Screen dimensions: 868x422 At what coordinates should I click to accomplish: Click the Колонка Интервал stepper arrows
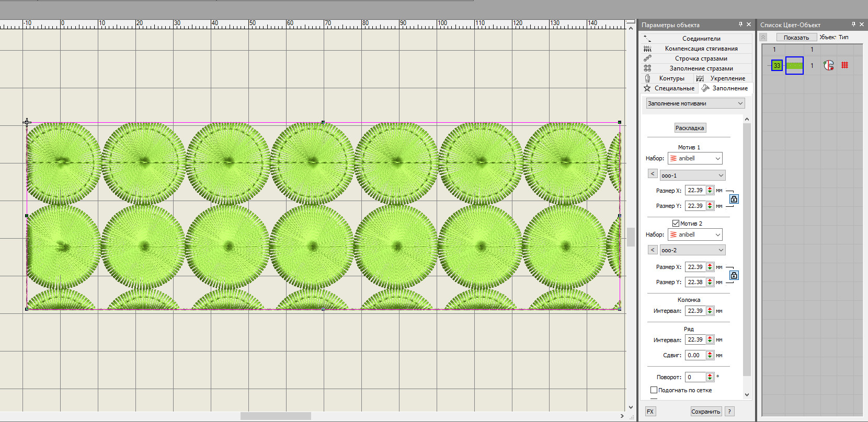click(710, 311)
